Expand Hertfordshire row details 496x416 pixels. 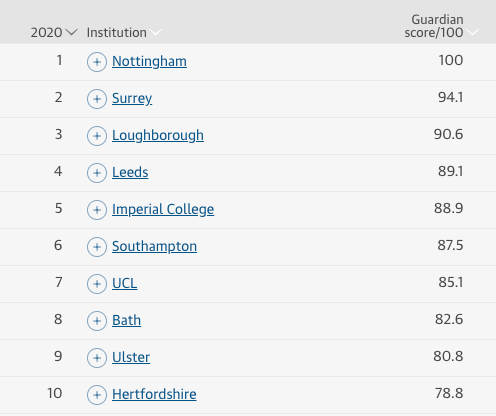pyautogui.click(x=97, y=395)
